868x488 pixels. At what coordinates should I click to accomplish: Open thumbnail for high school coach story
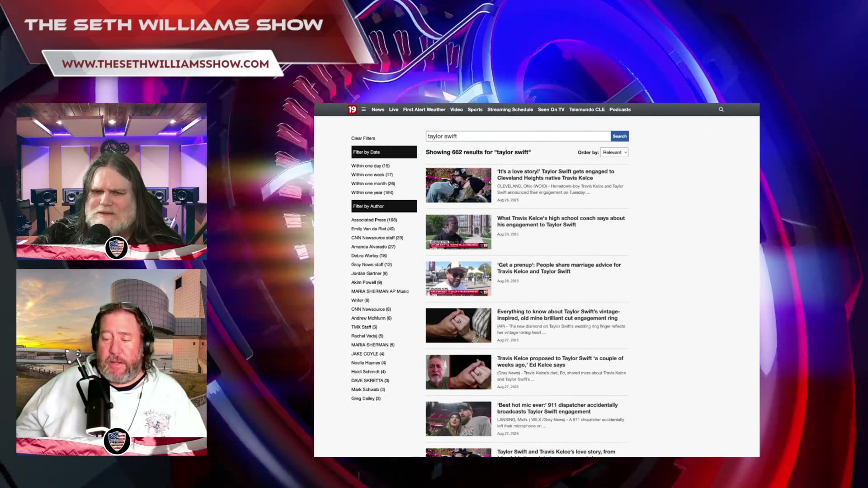point(458,232)
